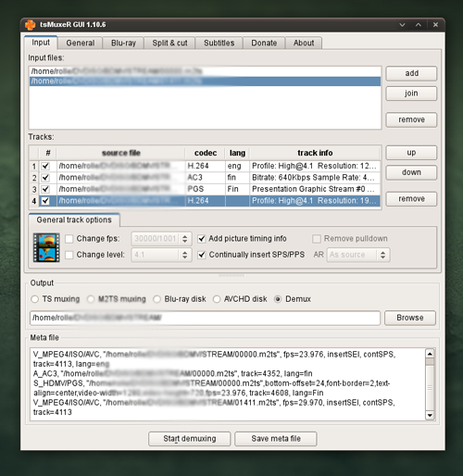
Task: Click the output path input field
Action: pos(205,318)
